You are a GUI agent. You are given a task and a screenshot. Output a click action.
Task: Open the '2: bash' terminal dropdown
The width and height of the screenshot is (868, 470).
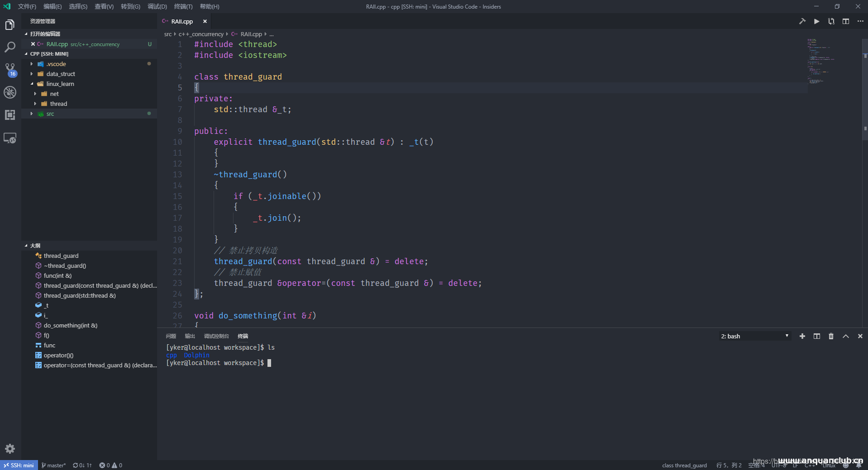pyautogui.click(x=754, y=336)
